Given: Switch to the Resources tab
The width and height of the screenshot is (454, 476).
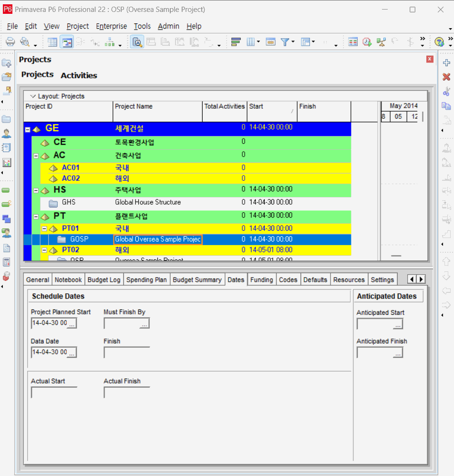Looking at the screenshot, I should coord(349,279).
